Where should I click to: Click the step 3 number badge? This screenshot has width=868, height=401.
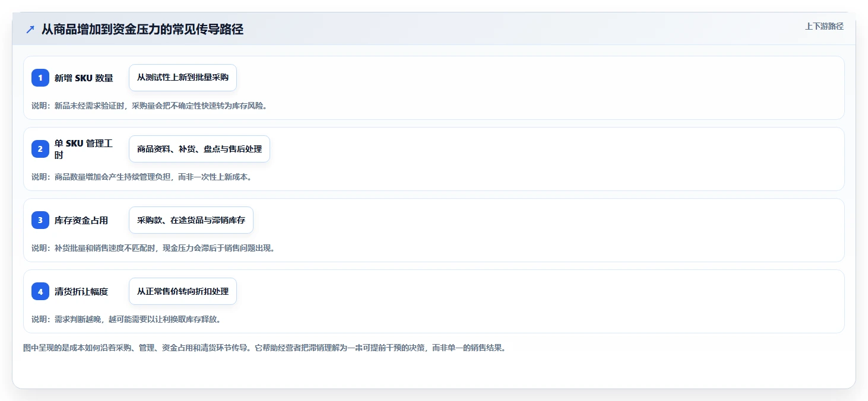point(40,220)
